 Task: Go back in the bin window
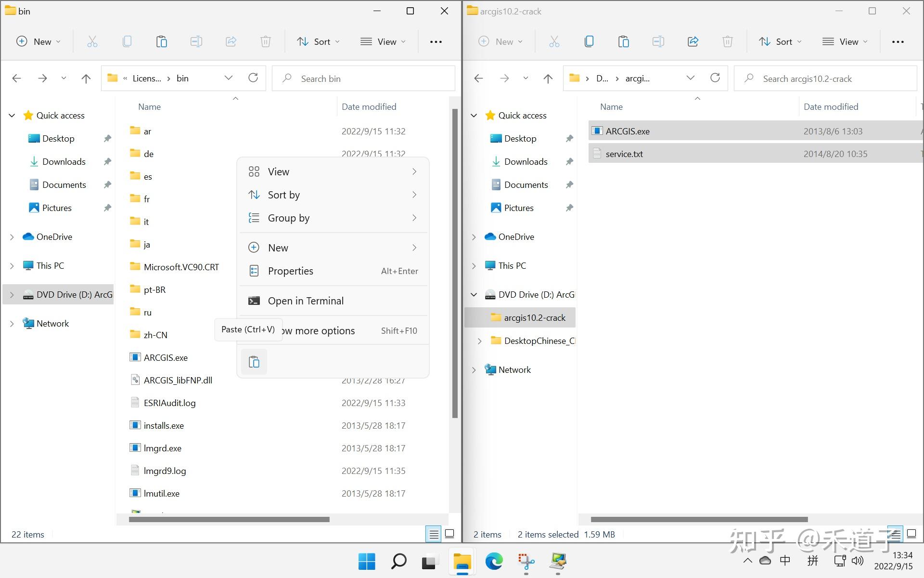pos(17,79)
